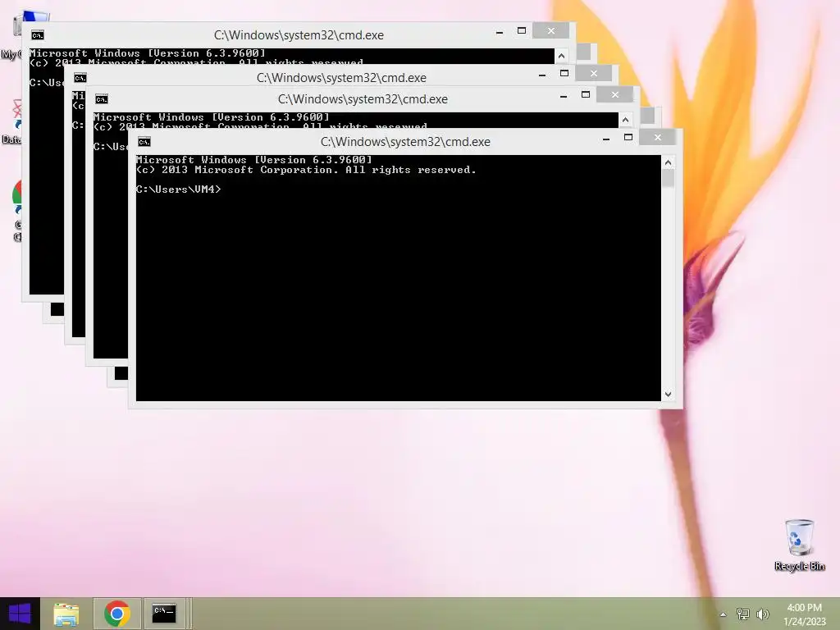The image size is (840, 630).
Task: Minimize the cmd window just behind the front one
Action: click(564, 96)
